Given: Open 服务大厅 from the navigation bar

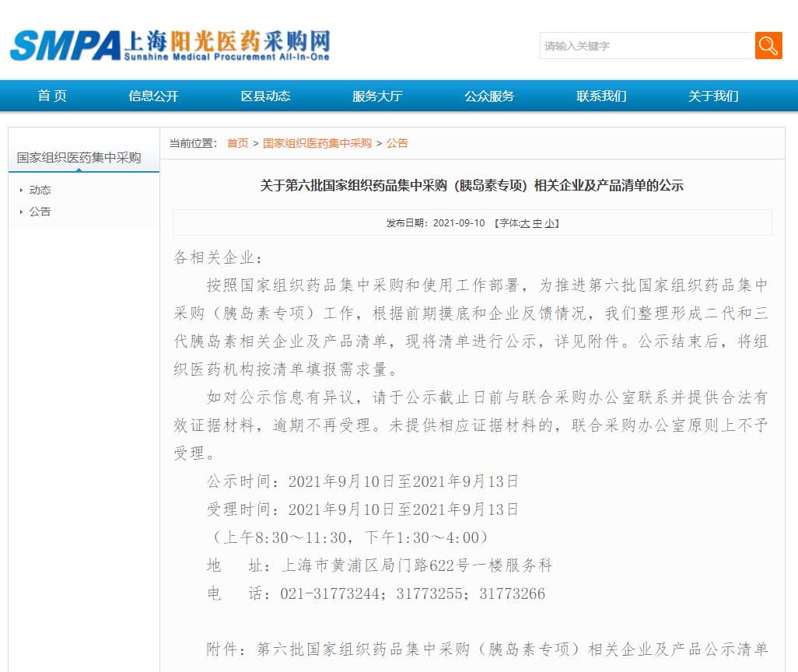Looking at the screenshot, I should 376,96.
